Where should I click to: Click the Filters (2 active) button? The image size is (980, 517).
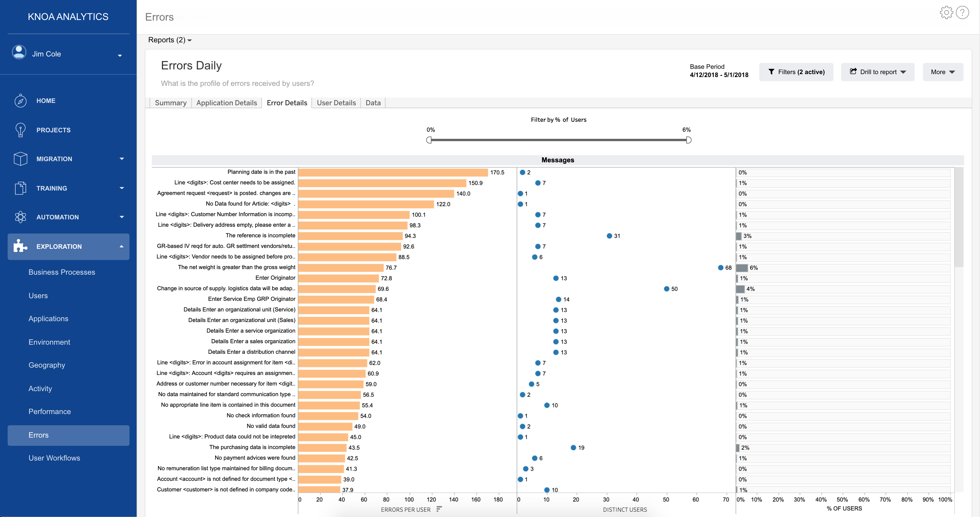pyautogui.click(x=796, y=72)
